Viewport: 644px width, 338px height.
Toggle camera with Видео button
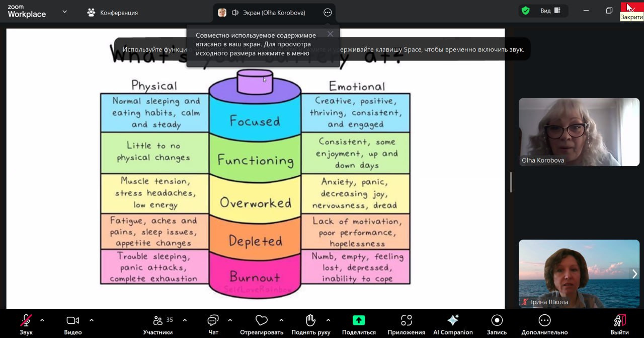click(73, 321)
